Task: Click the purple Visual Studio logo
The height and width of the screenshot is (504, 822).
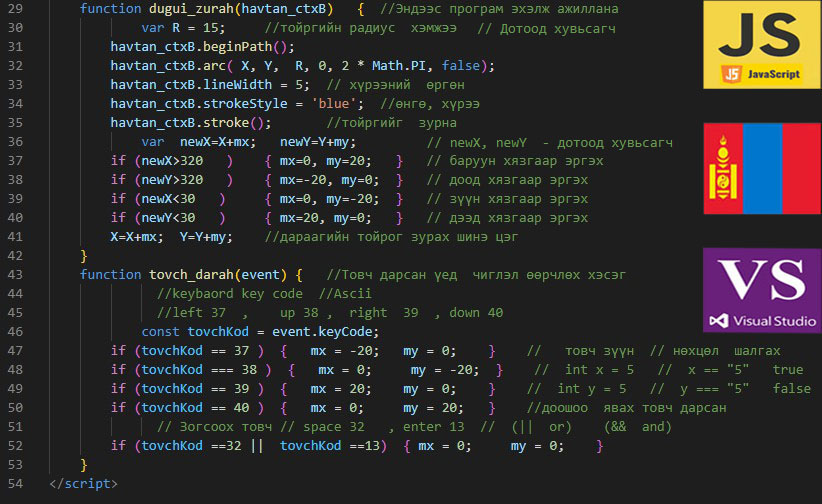Action: [762, 290]
